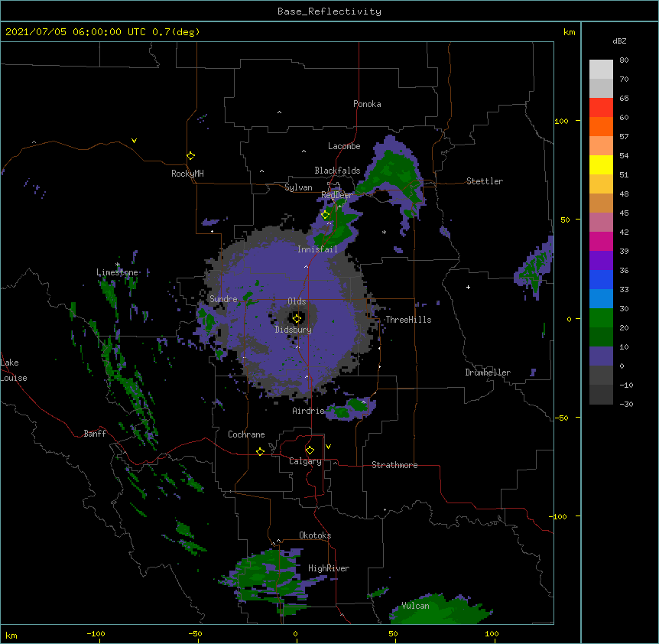Click the HighRiver label
659x644 pixels.
click(329, 568)
